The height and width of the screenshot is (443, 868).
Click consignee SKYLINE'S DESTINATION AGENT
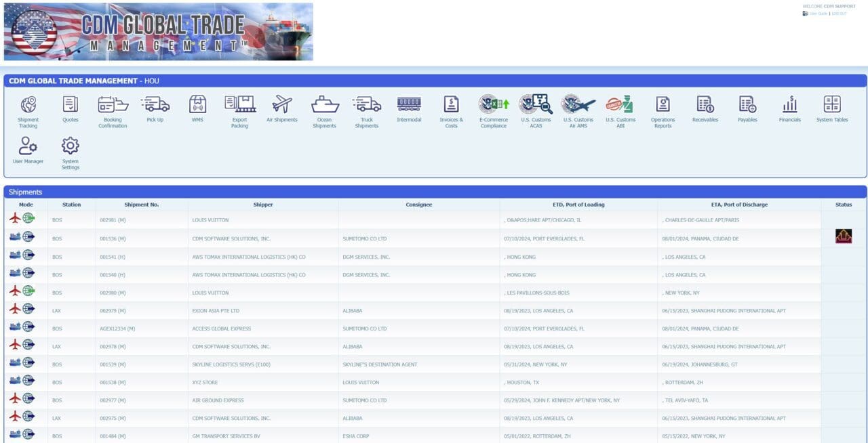tap(380, 364)
